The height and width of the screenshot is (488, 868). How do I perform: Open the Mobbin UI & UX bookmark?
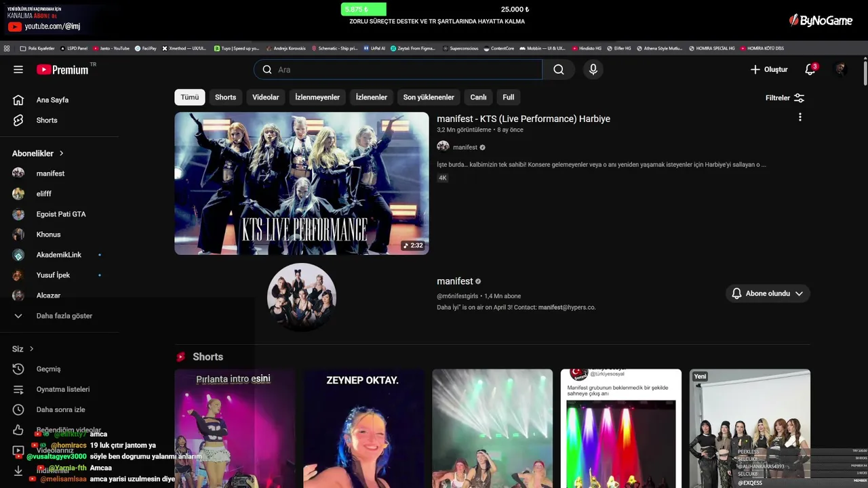(x=542, y=49)
